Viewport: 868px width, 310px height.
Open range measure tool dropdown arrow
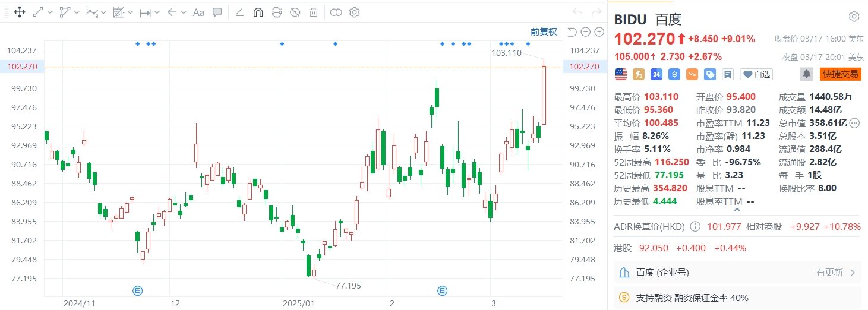tap(157, 12)
